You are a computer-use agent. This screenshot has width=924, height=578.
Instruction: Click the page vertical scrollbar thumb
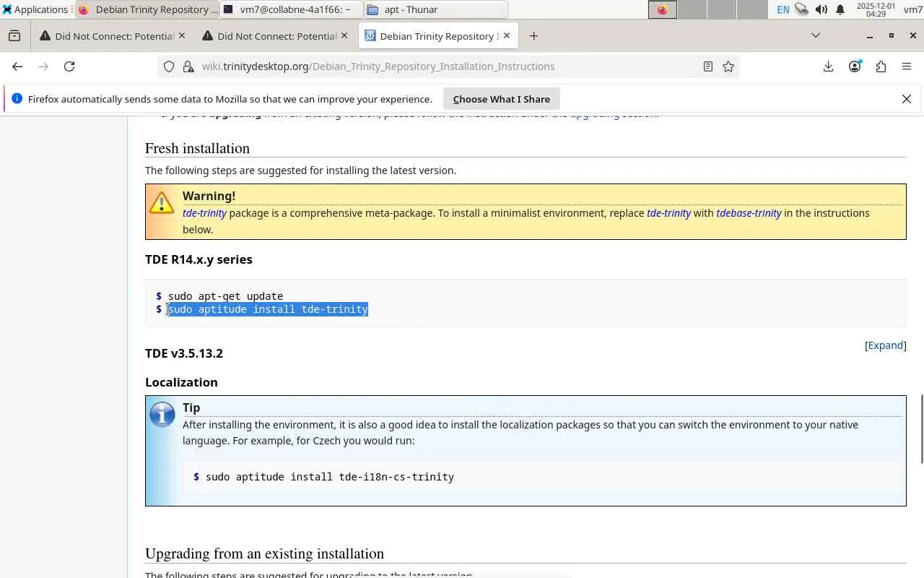pos(921,429)
